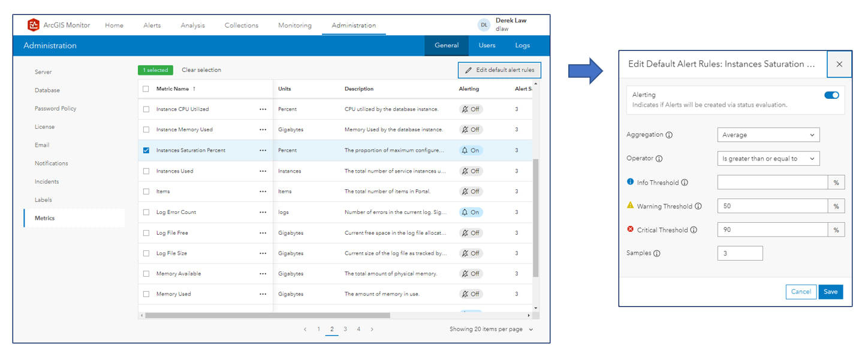Click Aggregation info icon
This screenshot has height=360, width=868.
(x=669, y=135)
